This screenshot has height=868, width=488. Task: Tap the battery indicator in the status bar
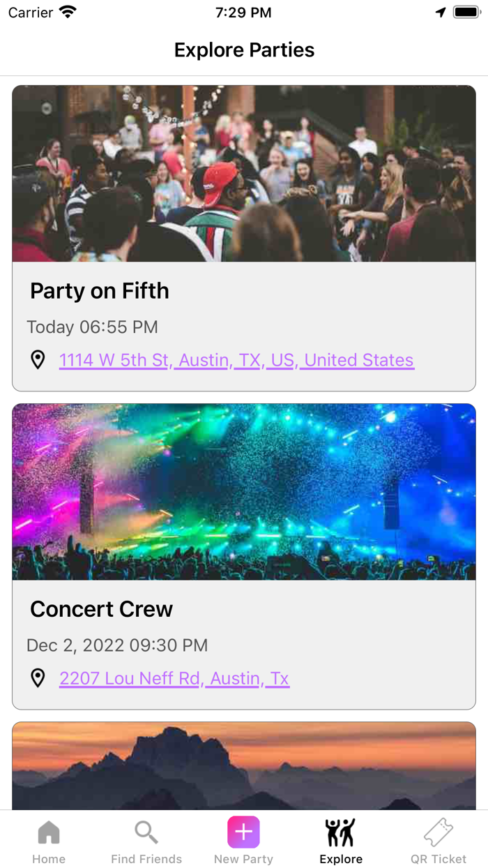pyautogui.click(x=466, y=11)
